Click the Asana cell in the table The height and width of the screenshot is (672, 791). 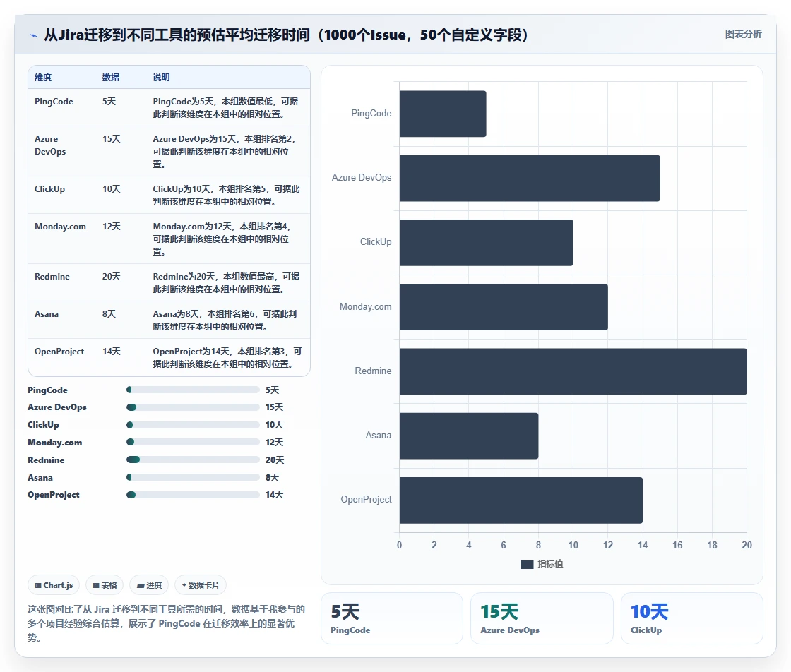pyautogui.click(x=47, y=314)
